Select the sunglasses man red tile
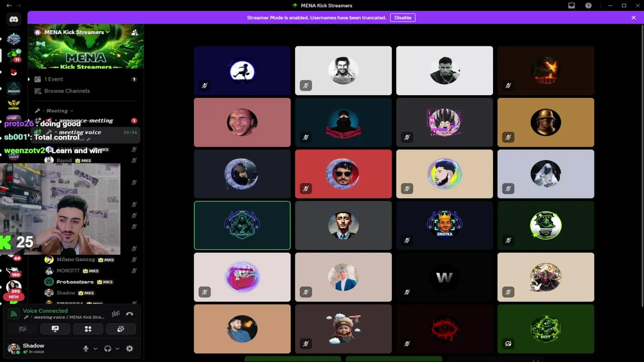The image size is (644, 362). click(x=343, y=174)
